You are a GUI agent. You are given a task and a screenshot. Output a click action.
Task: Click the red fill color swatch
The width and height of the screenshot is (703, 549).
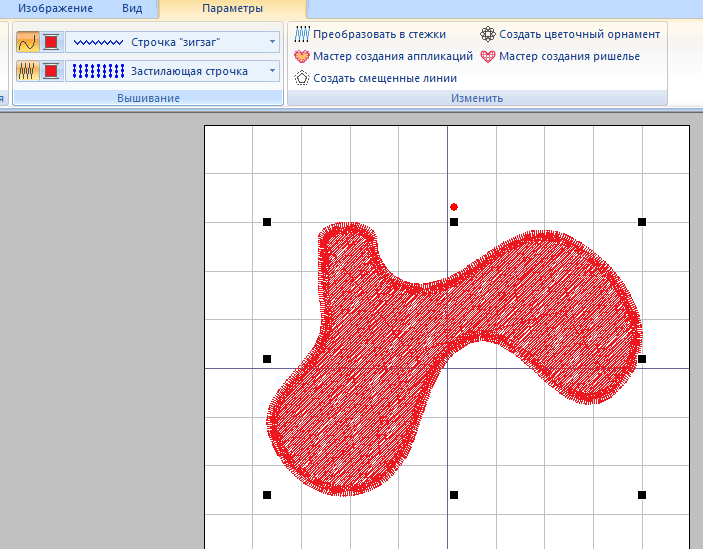pyautogui.click(x=51, y=71)
